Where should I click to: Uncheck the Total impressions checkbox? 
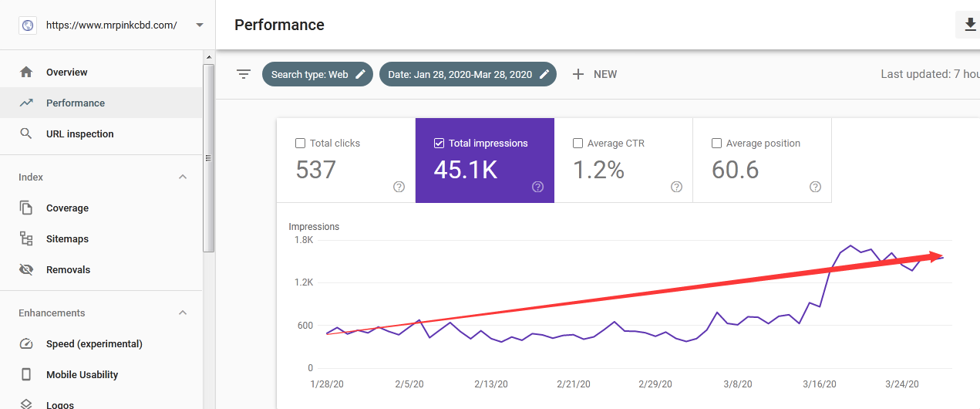(x=439, y=143)
